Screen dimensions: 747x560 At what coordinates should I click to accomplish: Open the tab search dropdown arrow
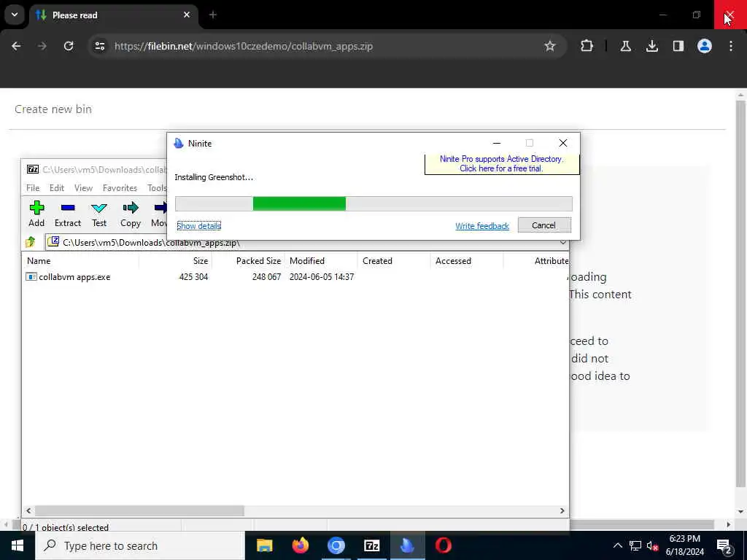coord(15,15)
